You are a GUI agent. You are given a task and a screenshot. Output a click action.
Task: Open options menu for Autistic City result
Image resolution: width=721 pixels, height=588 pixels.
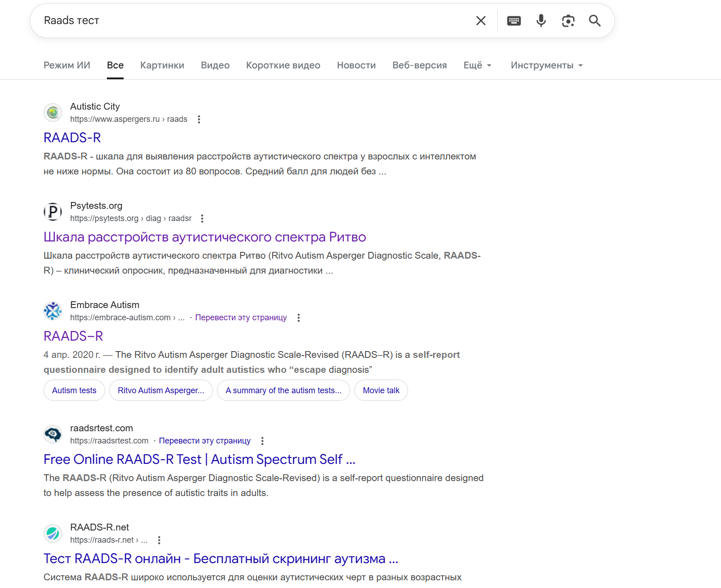pyautogui.click(x=199, y=119)
